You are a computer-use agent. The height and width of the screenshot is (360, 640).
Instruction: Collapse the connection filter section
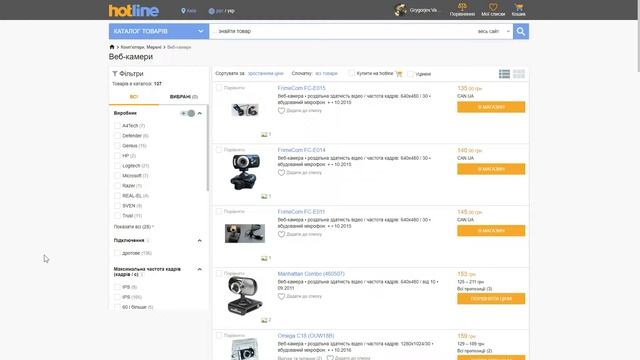(200, 240)
